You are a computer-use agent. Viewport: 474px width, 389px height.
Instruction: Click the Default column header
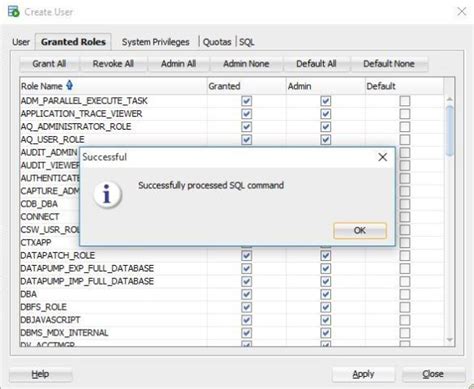tap(405, 86)
